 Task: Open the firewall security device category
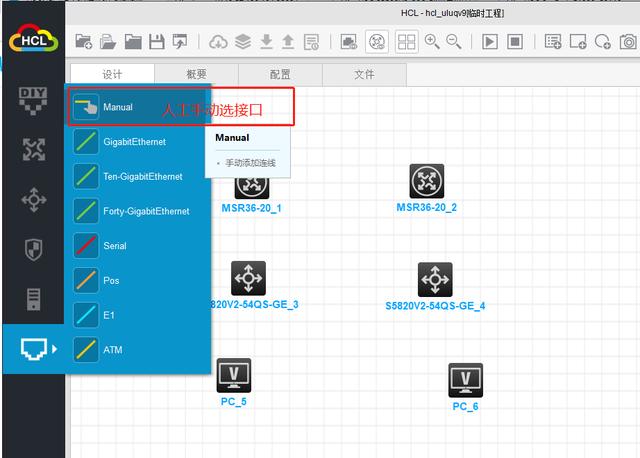33,249
